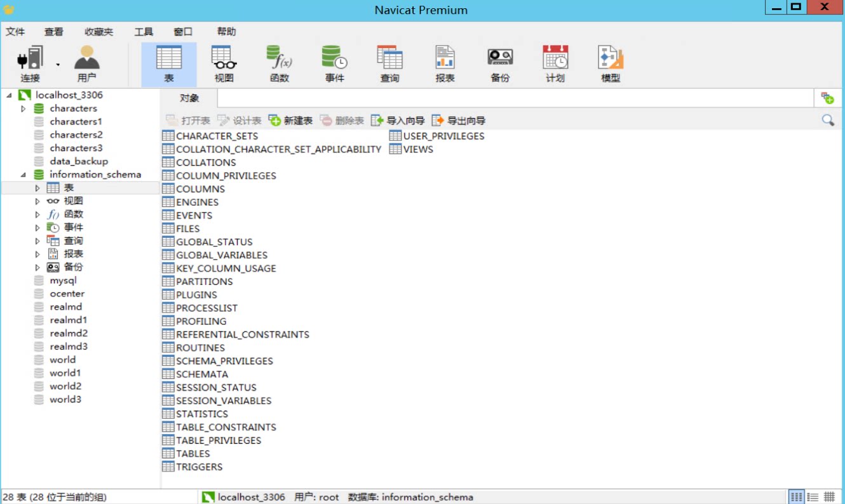This screenshot has width=845, height=504.
Task: Open the 工具 menu
Action: pyautogui.click(x=144, y=32)
